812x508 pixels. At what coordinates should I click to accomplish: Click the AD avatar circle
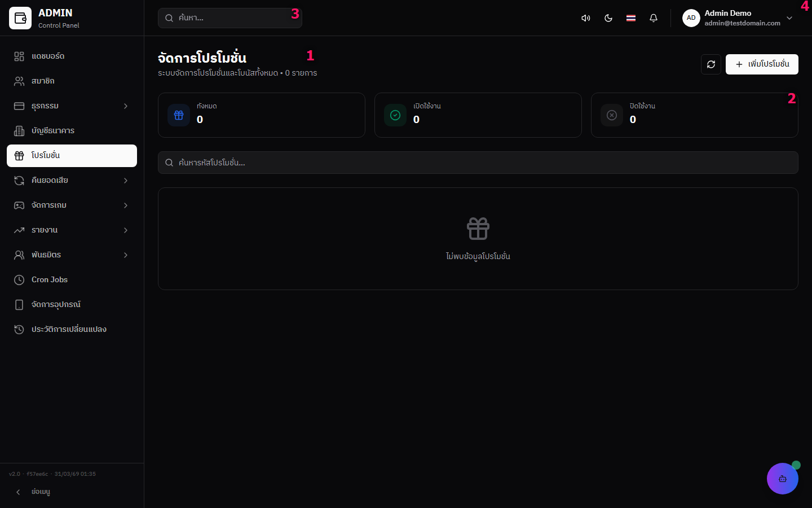691,18
